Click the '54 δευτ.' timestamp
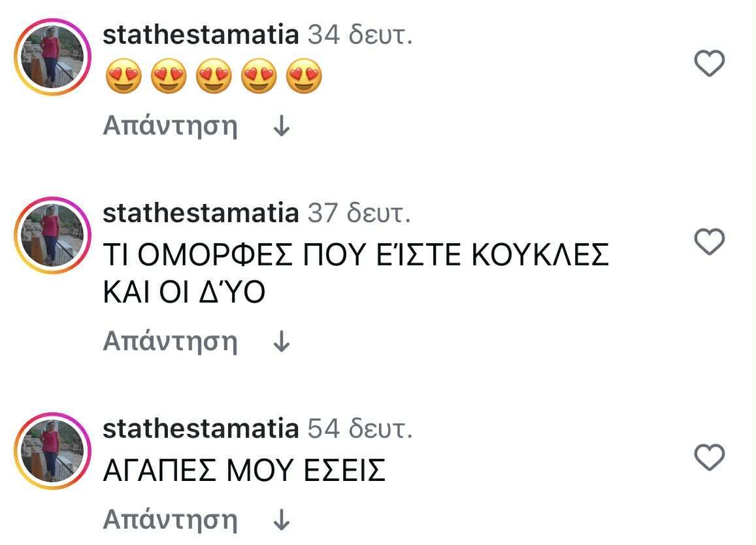Screen dimensions: 756x545 coord(359,429)
